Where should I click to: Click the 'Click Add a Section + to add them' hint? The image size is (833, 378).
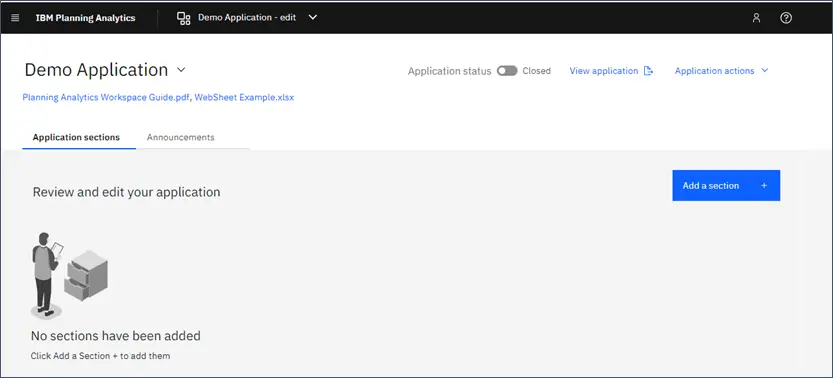[x=100, y=356]
